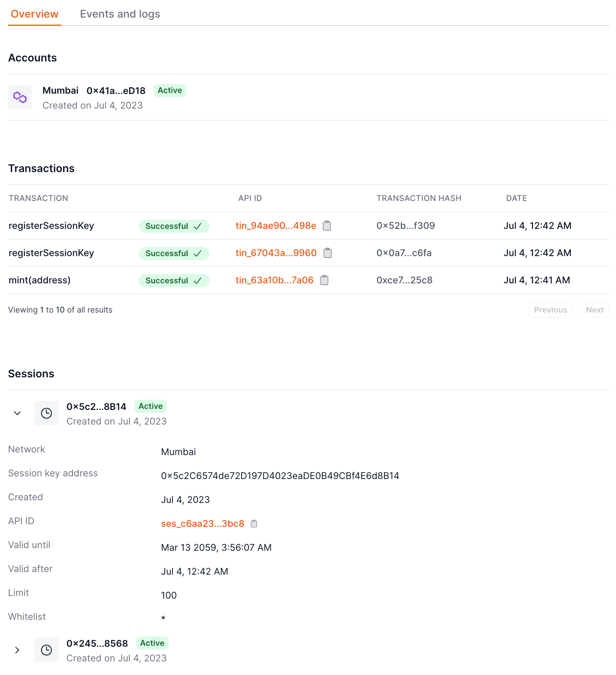The height and width of the screenshot is (675, 616).
Task: Copy session API ID ses_c6aa23...3bc8
Action: coord(254,524)
